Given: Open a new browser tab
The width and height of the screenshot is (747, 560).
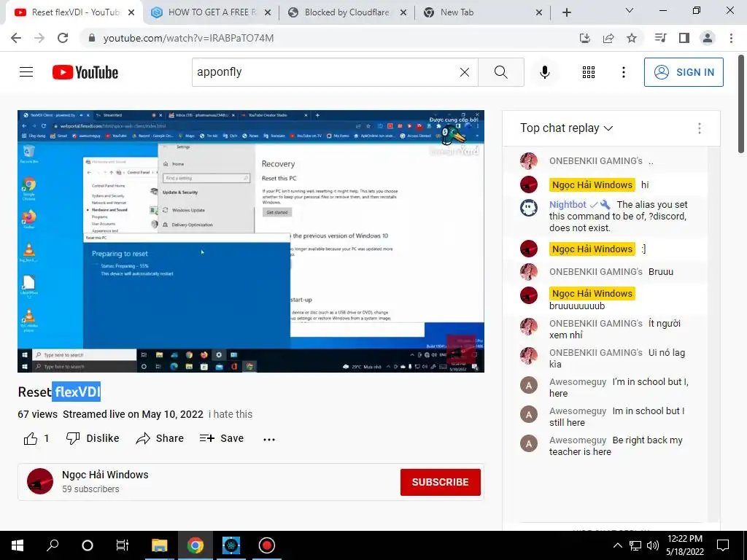Looking at the screenshot, I should click(566, 13).
